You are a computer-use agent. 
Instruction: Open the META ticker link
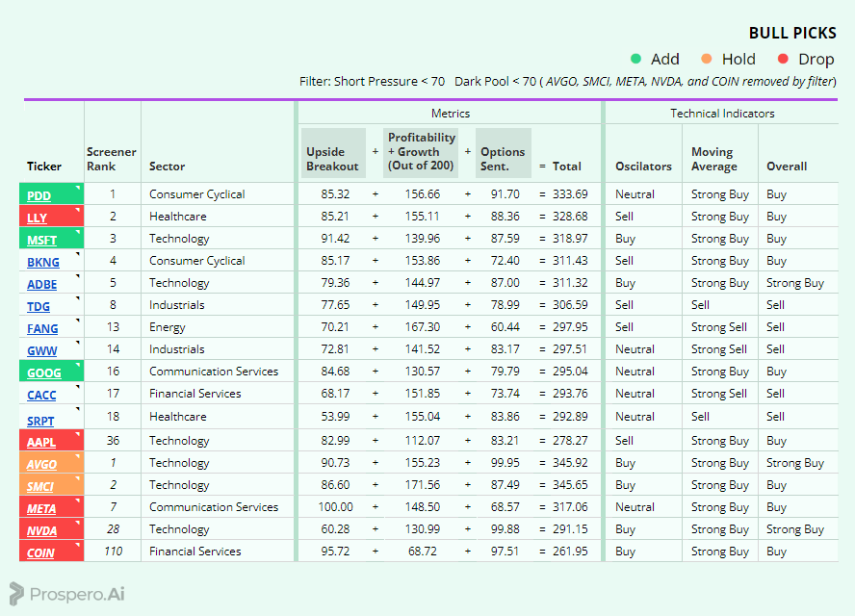41,508
